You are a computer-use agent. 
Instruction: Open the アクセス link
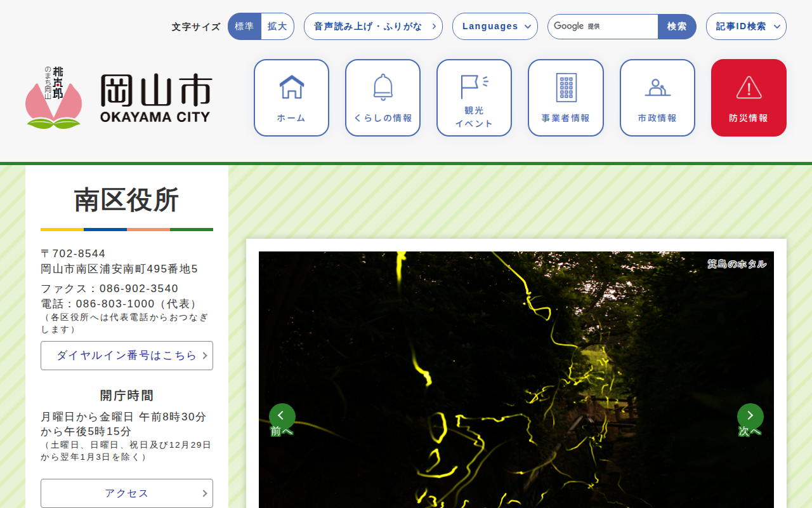pos(127,493)
